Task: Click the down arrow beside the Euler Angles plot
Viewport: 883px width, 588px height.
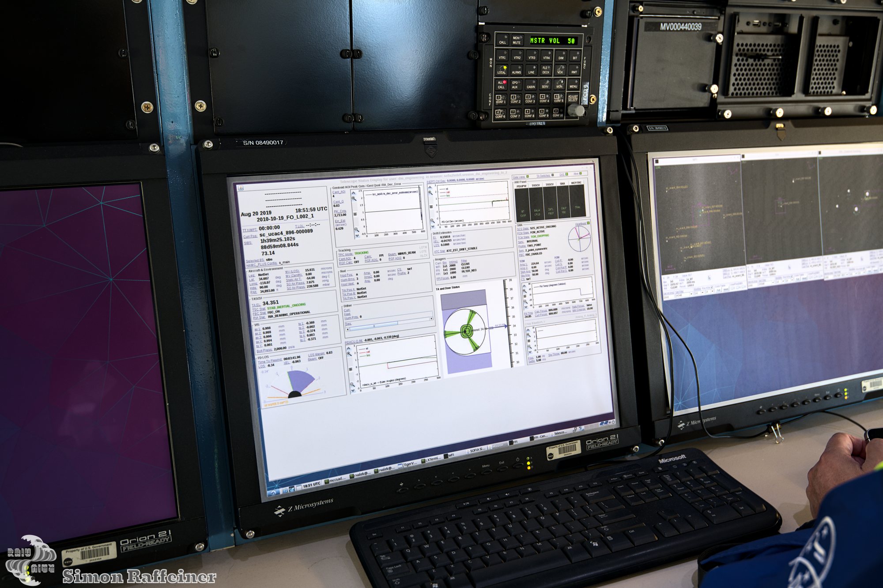Action: (x=353, y=391)
